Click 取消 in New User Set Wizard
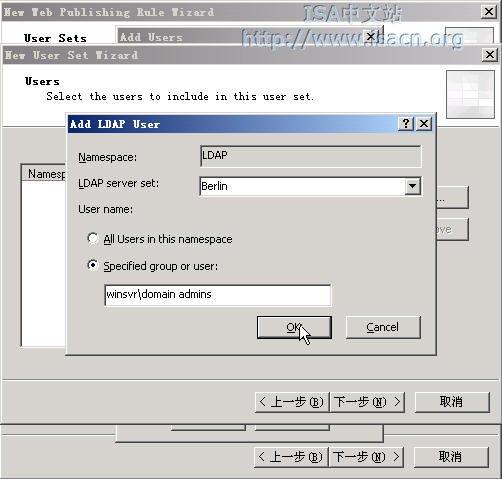The image size is (502, 479). coord(452,402)
